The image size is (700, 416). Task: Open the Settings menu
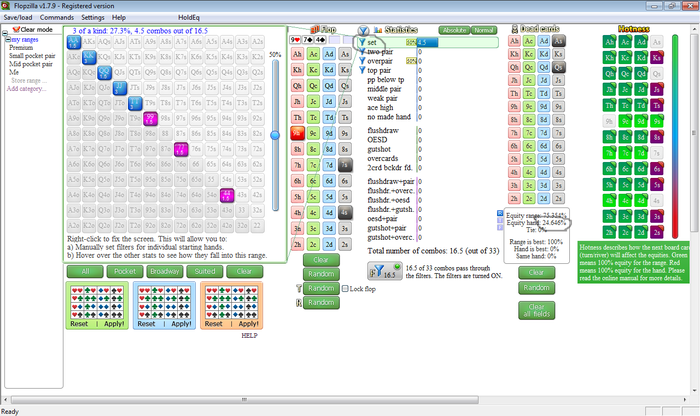tap(93, 17)
